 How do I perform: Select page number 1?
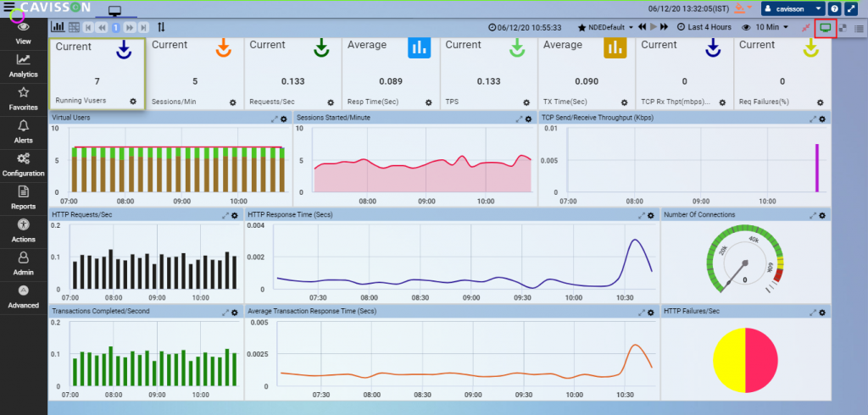point(115,27)
